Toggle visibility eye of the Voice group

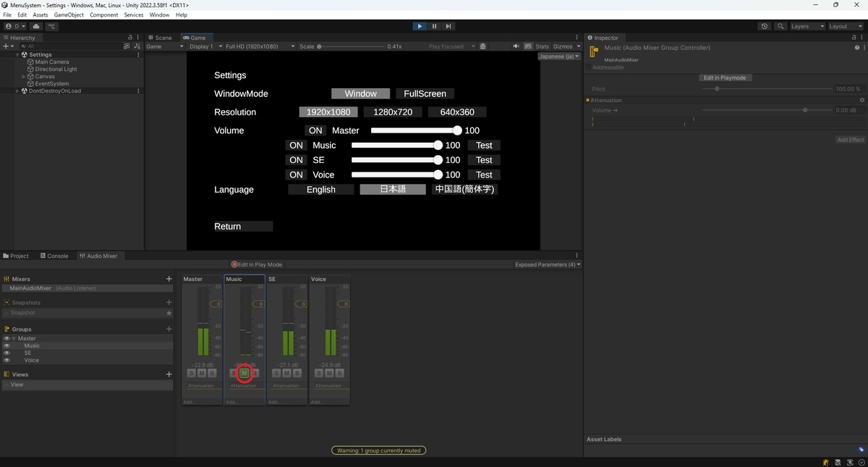7,360
